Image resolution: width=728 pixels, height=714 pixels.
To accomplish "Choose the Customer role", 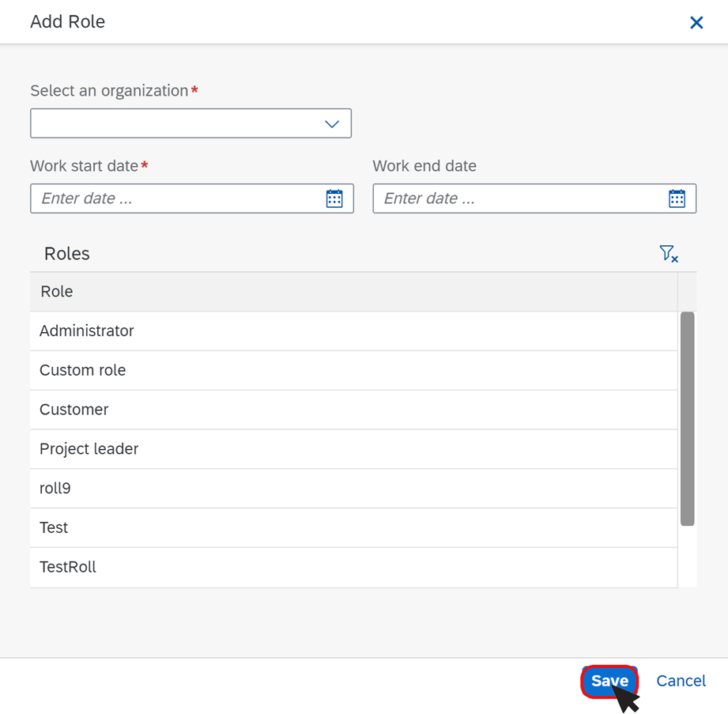I will click(353, 410).
